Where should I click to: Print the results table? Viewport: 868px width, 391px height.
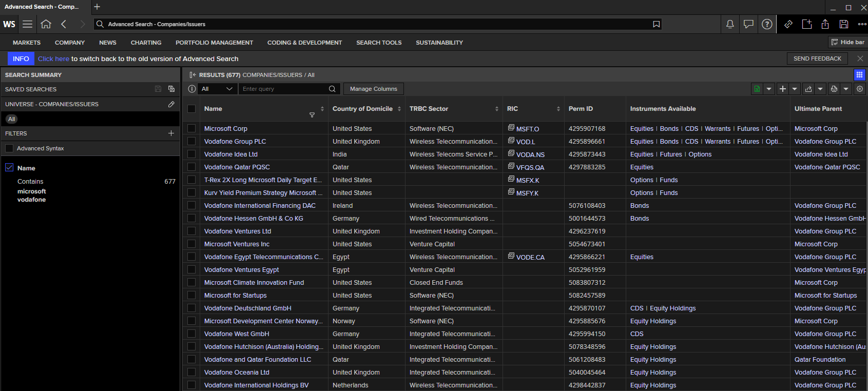[834, 89]
